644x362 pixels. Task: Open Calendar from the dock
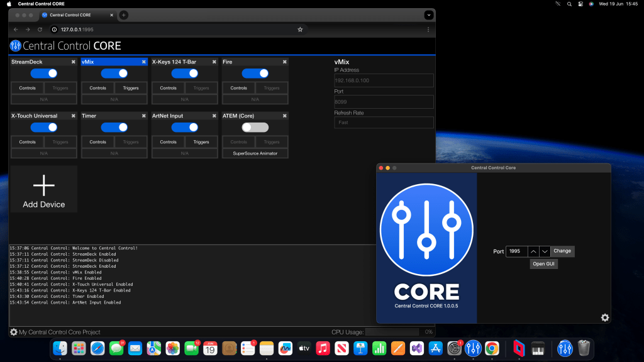click(x=210, y=348)
